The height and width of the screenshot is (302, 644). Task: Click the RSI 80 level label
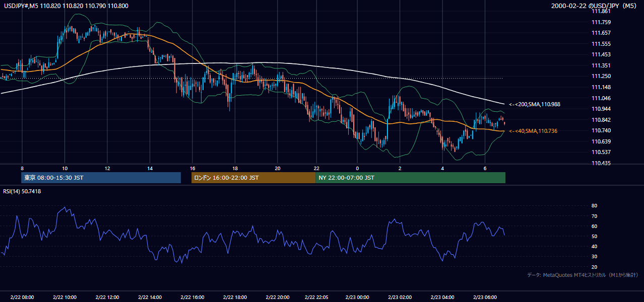tap(594, 206)
